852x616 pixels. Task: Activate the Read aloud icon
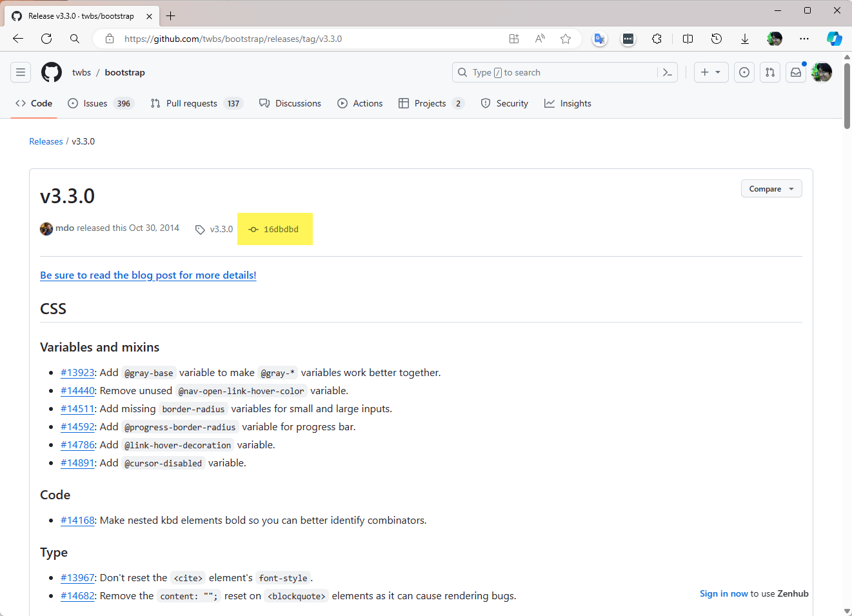(x=540, y=39)
